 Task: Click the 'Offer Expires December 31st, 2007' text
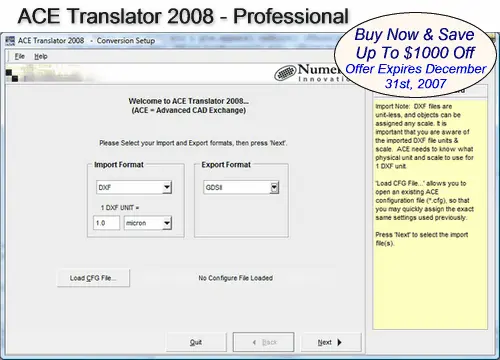[x=416, y=76]
